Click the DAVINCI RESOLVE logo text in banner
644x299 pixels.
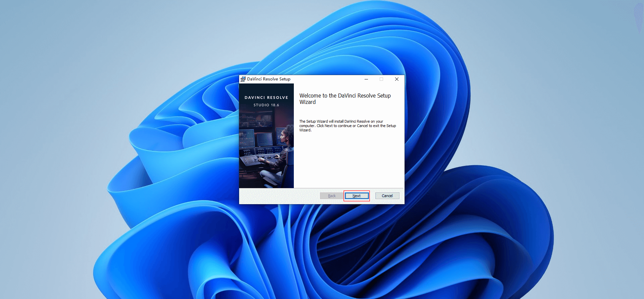(x=266, y=98)
